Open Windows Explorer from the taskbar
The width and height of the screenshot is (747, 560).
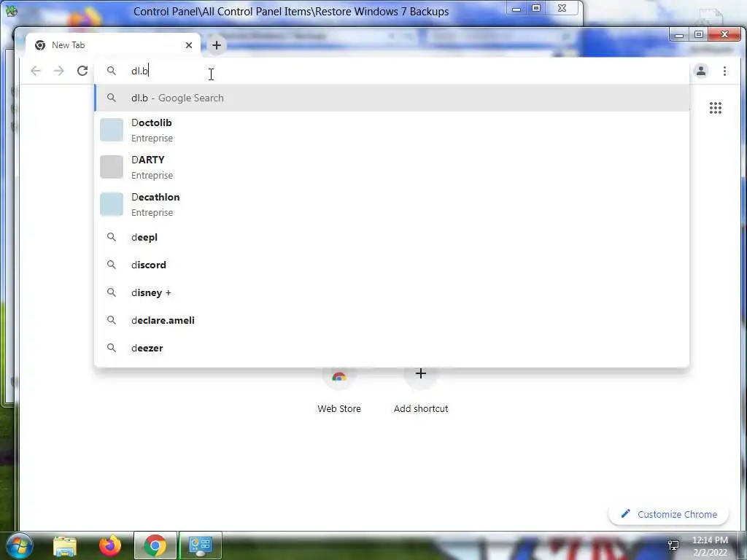click(x=65, y=545)
